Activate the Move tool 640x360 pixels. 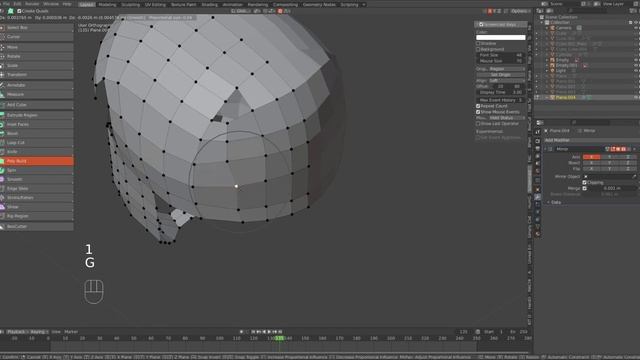point(37,47)
